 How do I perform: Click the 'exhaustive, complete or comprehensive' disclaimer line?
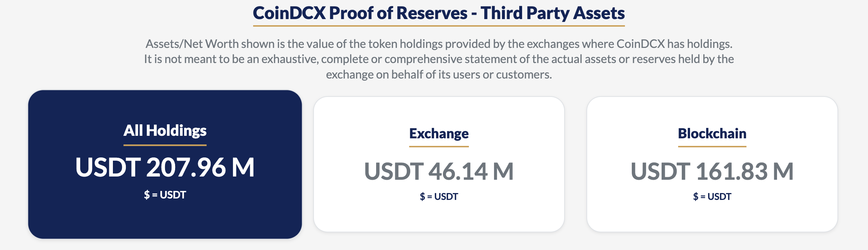[439, 59]
